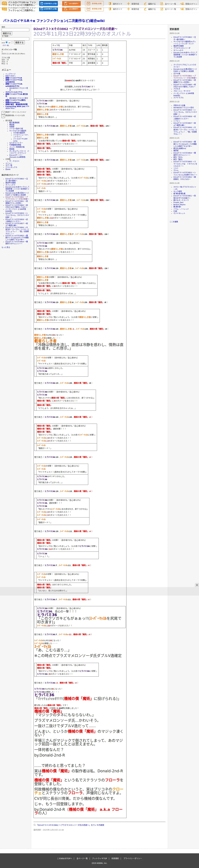This screenshot has height=868, width=199.
Task: Open クアドラプル in update history
Action: [x=179, y=97]
